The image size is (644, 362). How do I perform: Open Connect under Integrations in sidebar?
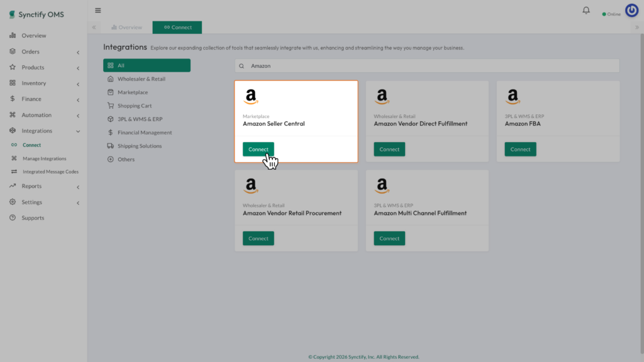coord(31,145)
